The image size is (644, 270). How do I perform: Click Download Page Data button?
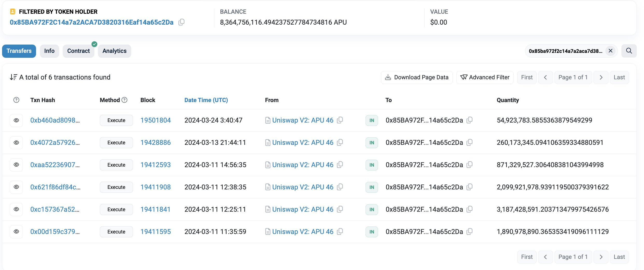[x=417, y=77]
